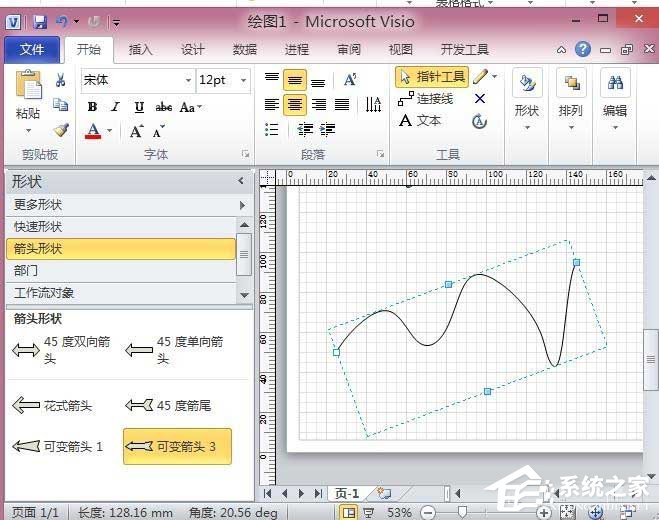The height and width of the screenshot is (520, 659).
Task: Toggle Underline formatting
Action: [139, 107]
